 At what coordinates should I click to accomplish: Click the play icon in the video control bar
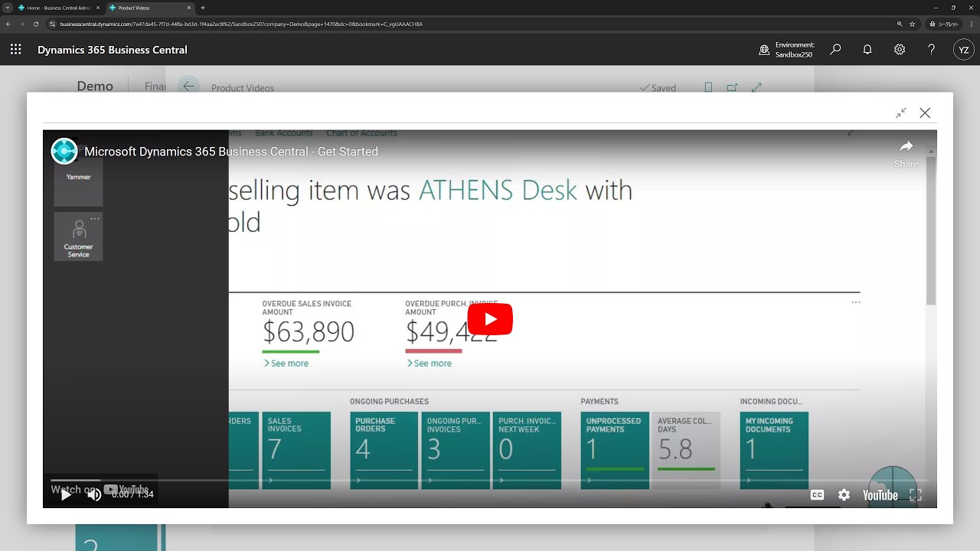click(x=66, y=494)
